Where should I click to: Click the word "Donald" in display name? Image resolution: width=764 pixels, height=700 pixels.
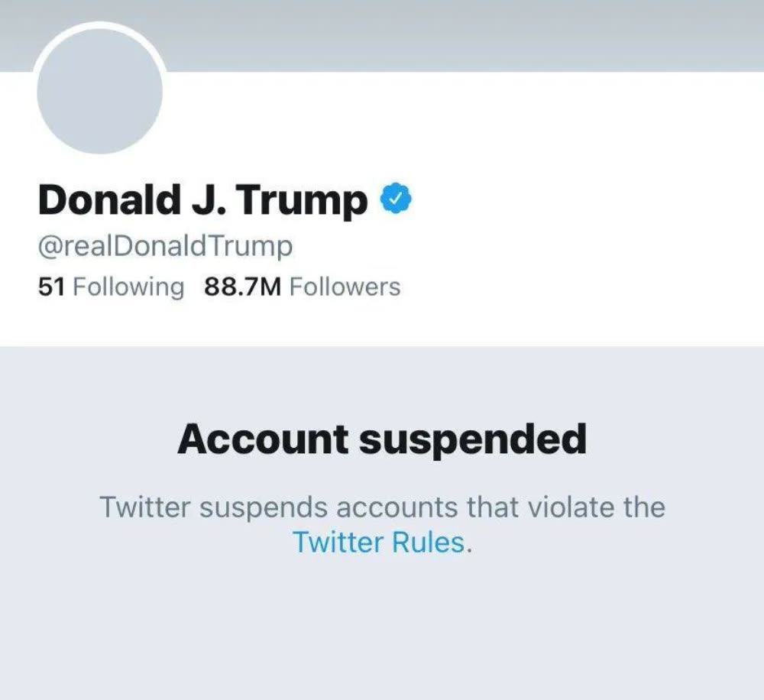102,200
